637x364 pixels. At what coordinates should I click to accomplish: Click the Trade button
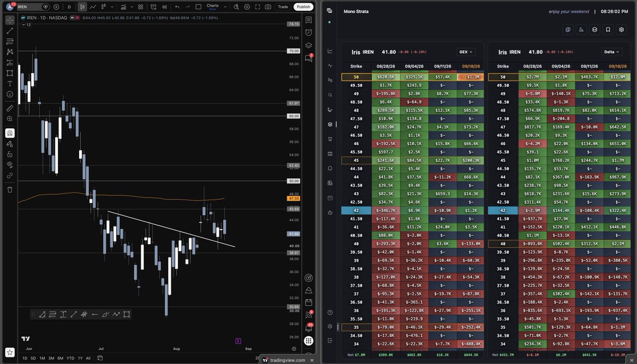283,7
